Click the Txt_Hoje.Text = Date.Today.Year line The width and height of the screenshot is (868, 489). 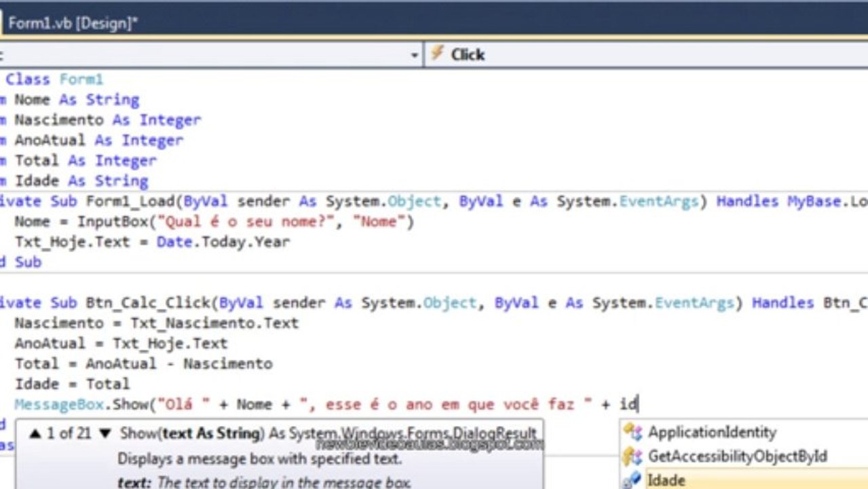click(x=153, y=242)
